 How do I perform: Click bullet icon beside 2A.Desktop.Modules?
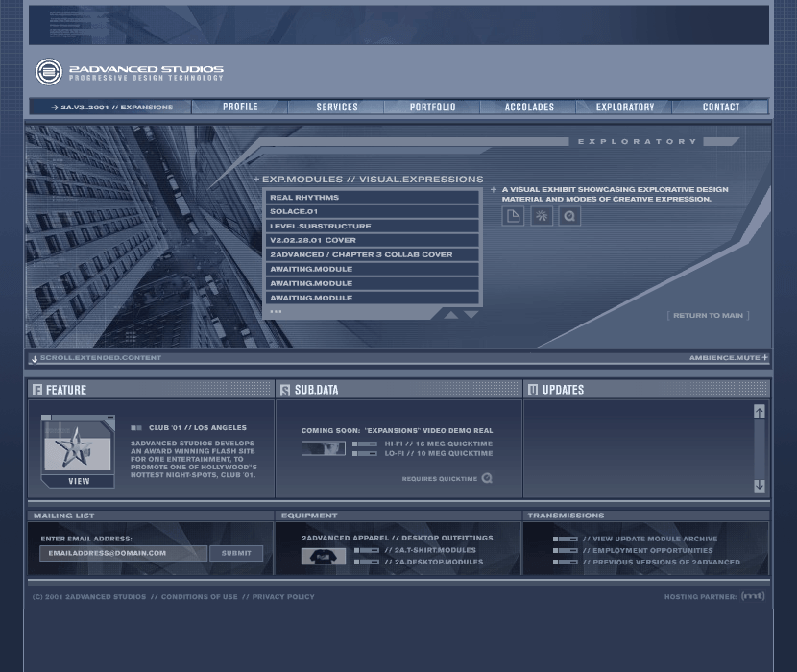pos(367,562)
